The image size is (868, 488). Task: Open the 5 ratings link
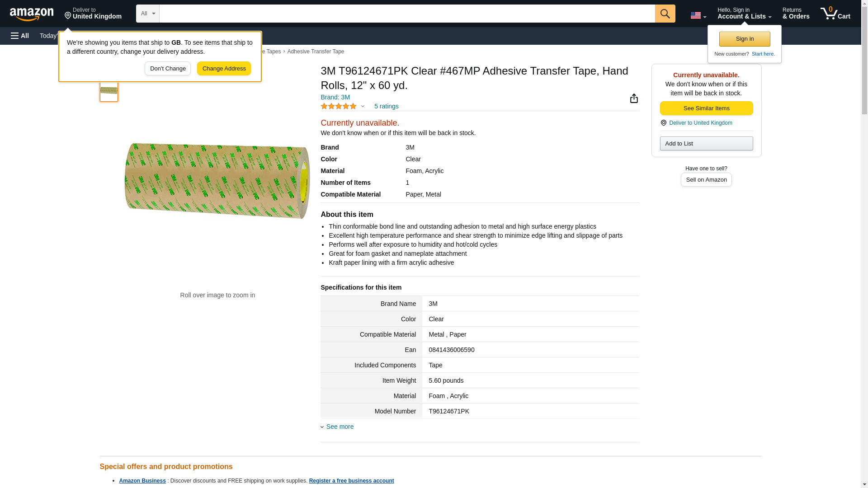tap(386, 106)
